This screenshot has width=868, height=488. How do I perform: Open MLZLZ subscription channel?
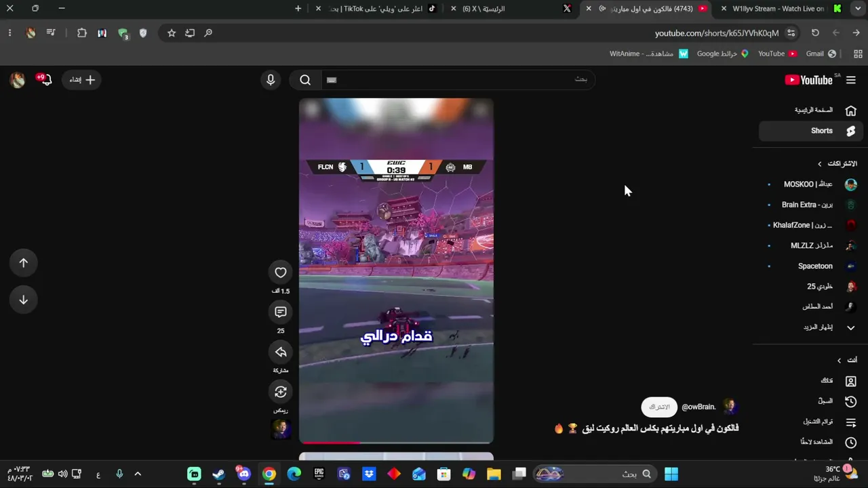812,245
